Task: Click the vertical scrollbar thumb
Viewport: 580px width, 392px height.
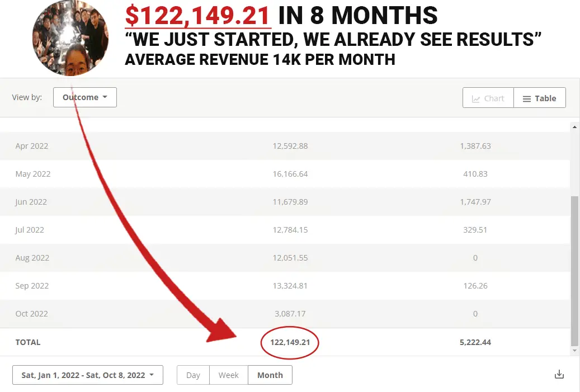Action: coord(574,271)
